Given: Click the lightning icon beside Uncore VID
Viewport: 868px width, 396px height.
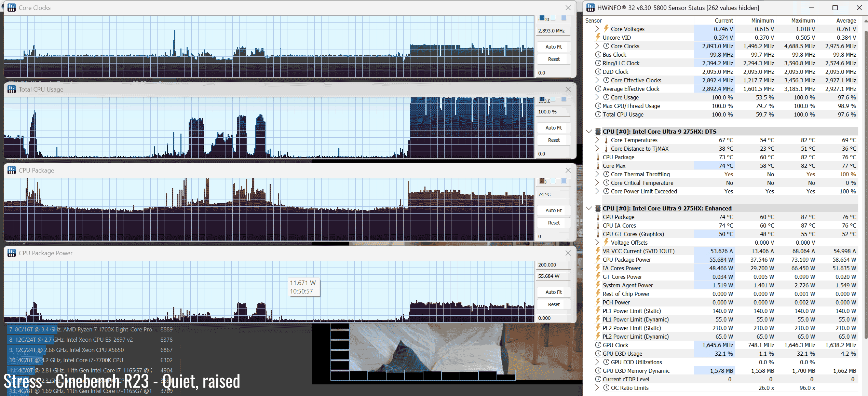Looking at the screenshot, I should (598, 38).
